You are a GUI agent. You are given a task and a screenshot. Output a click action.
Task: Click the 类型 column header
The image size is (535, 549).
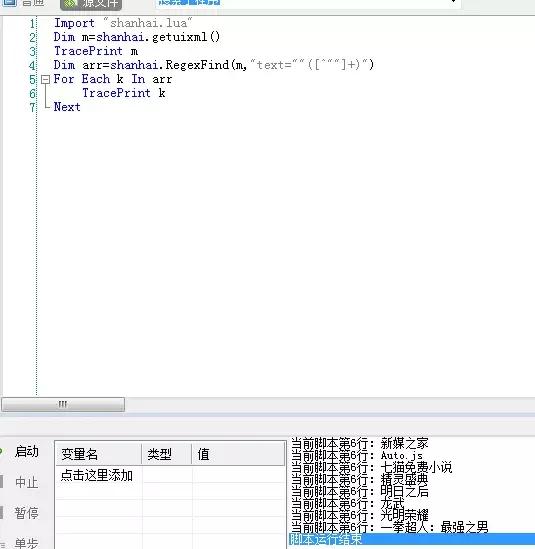[167, 454]
